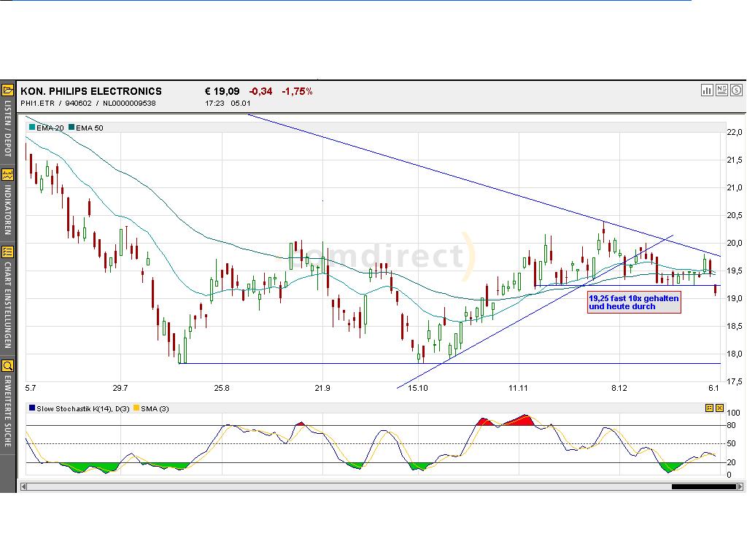The width and height of the screenshot is (747, 560).
Task: Click the circled S icon in header
Action: 735,90
